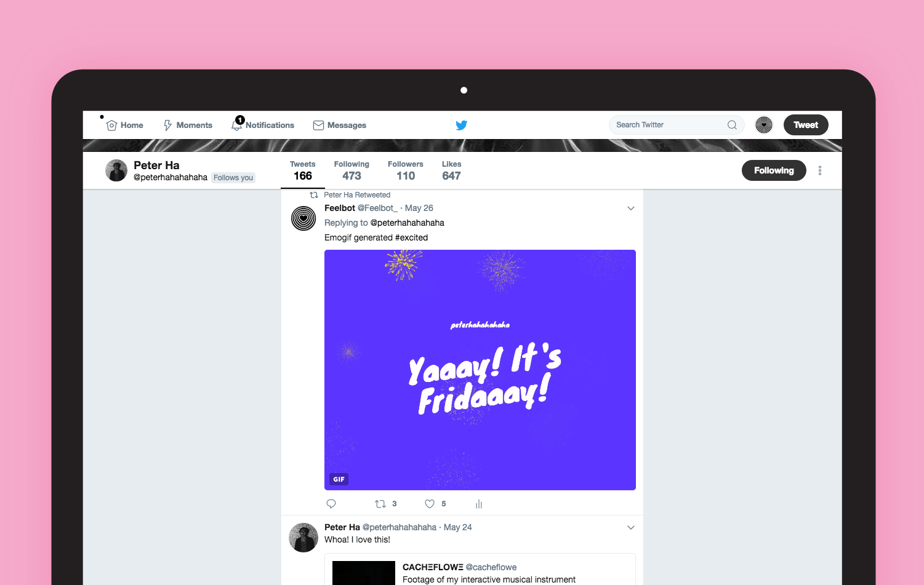Click the Tweet compose button
Image resolution: width=924 pixels, height=585 pixels.
pyautogui.click(x=806, y=125)
